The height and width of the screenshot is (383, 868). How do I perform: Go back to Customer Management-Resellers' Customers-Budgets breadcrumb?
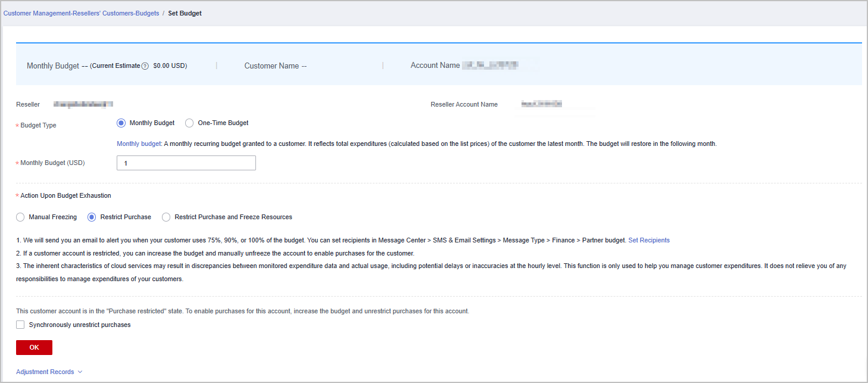point(82,13)
